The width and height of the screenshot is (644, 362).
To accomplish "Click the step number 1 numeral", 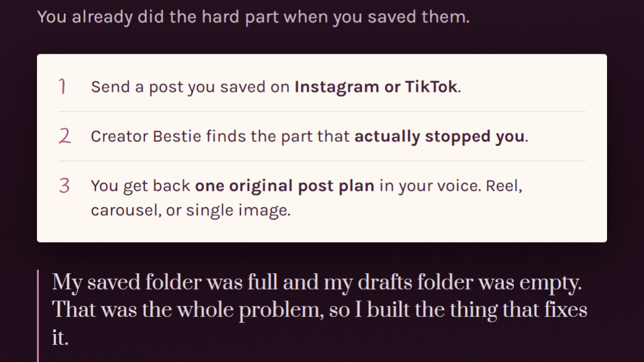I will coord(63,86).
